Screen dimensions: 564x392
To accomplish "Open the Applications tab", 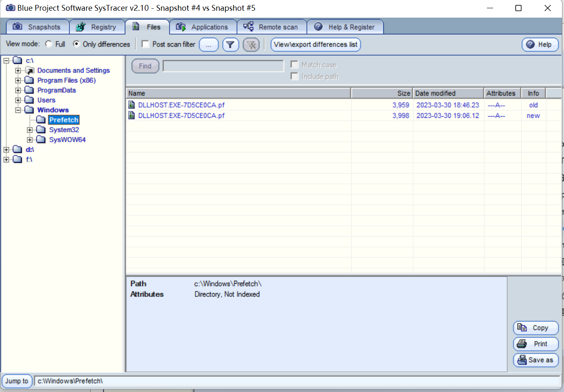I will point(203,27).
